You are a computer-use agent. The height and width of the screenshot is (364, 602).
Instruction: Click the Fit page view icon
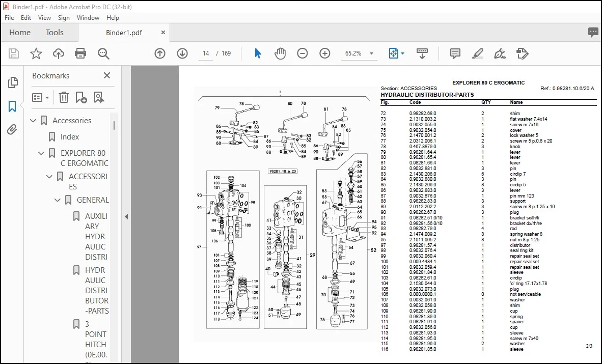394,53
